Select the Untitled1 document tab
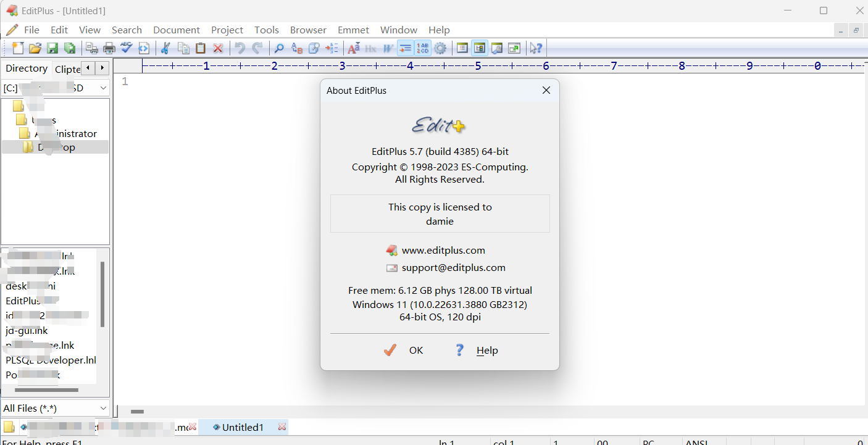 [x=243, y=427]
